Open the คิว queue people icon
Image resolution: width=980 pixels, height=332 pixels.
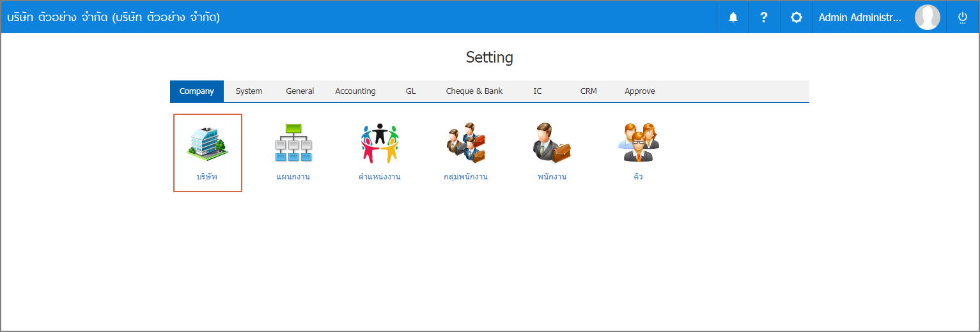[x=639, y=143]
